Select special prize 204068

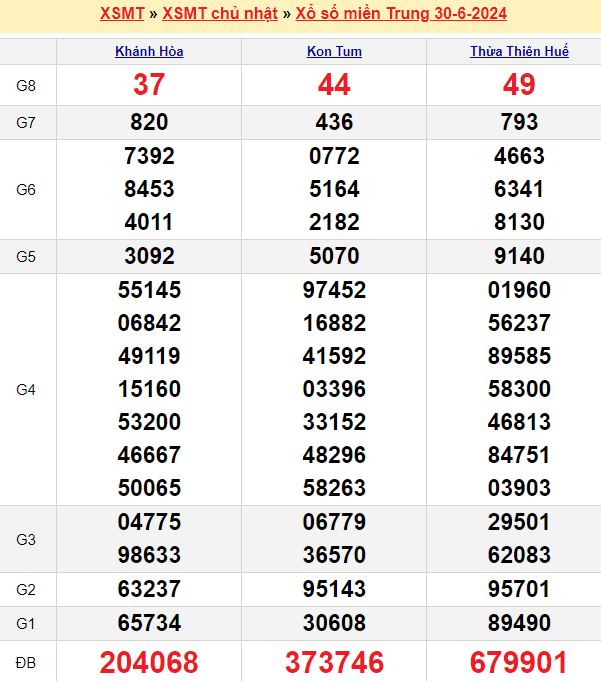(149, 662)
